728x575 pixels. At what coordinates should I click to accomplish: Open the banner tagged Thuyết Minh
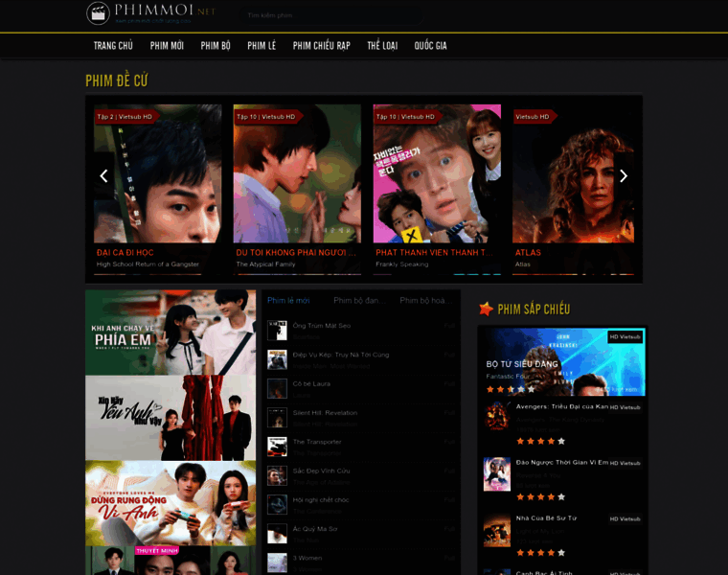(171, 561)
